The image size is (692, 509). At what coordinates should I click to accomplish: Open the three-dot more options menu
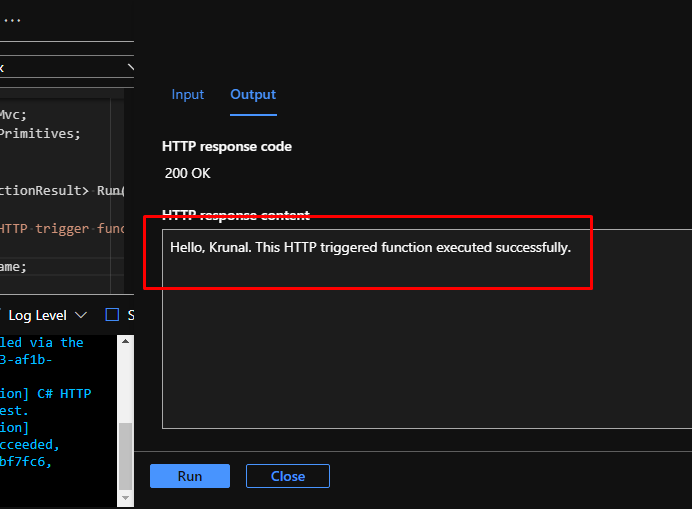click(12, 20)
